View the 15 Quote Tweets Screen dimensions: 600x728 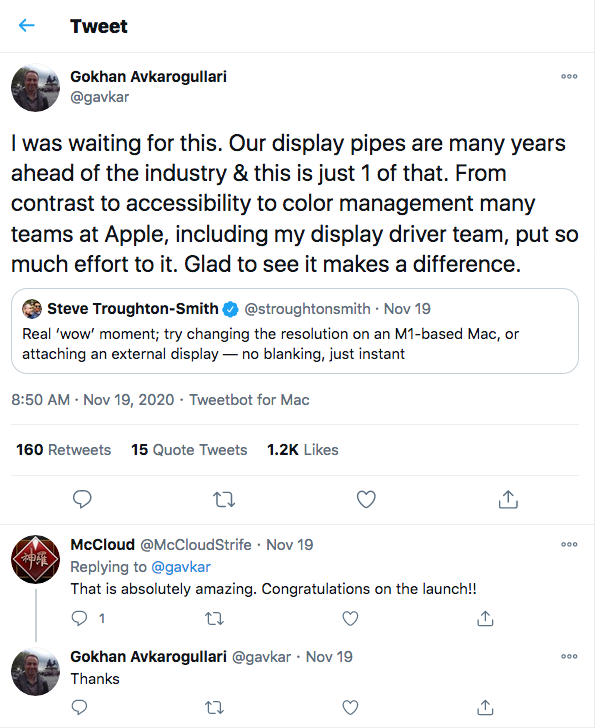pos(189,450)
